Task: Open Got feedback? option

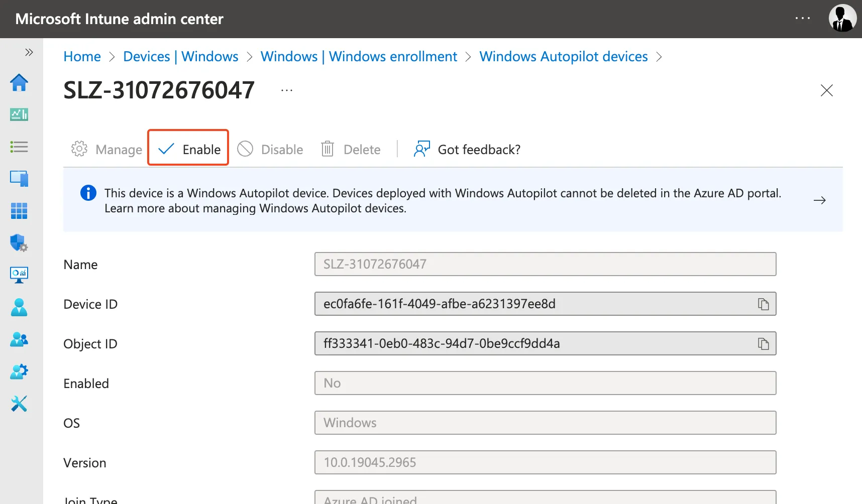Action: tap(467, 149)
